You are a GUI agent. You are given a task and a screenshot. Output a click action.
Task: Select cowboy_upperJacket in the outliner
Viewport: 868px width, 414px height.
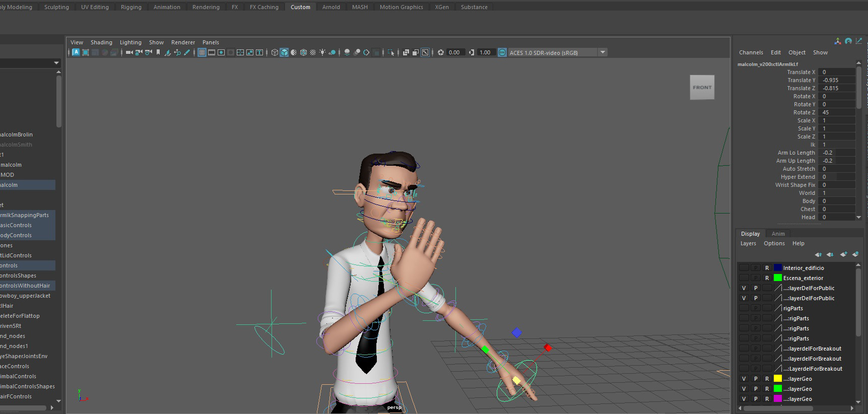coord(25,296)
